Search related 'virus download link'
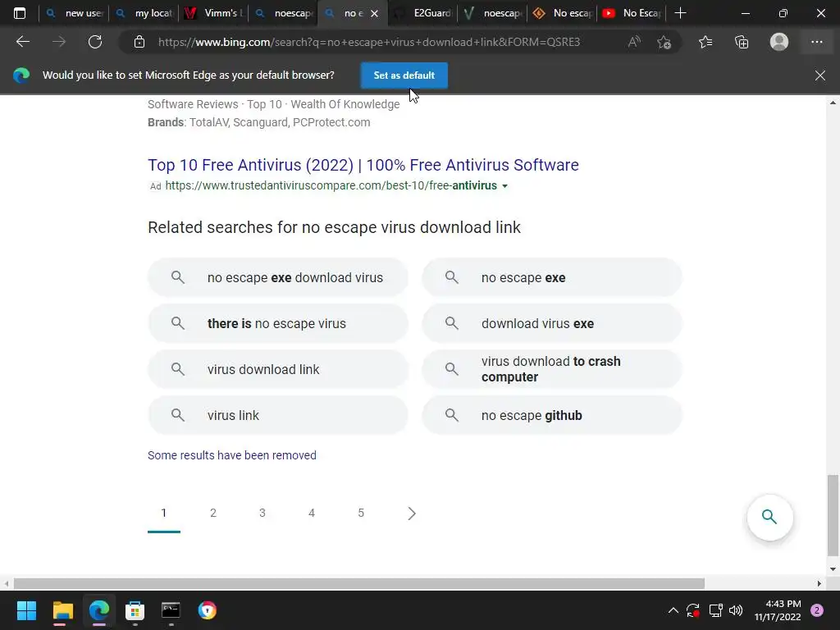This screenshot has height=630, width=840. (278, 369)
